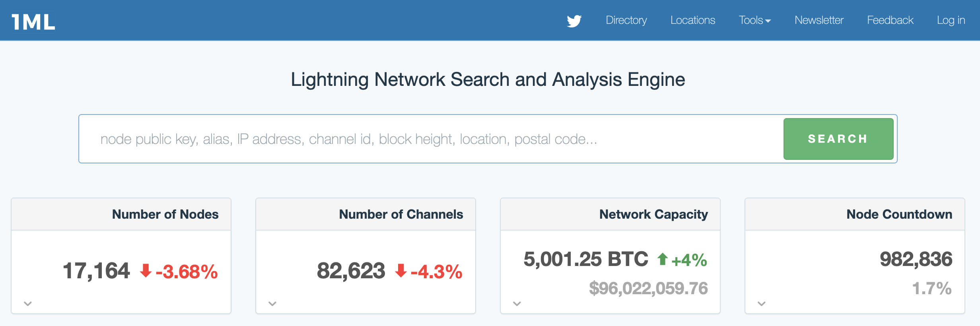Image resolution: width=980 pixels, height=326 pixels.
Task: Click the 982,836 node countdown value
Action: [916, 259]
